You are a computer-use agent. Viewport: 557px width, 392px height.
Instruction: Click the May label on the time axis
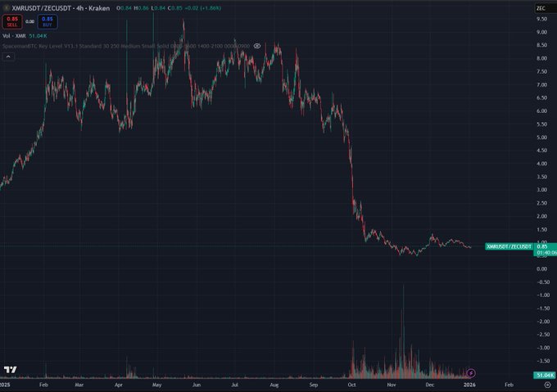[x=156, y=385]
